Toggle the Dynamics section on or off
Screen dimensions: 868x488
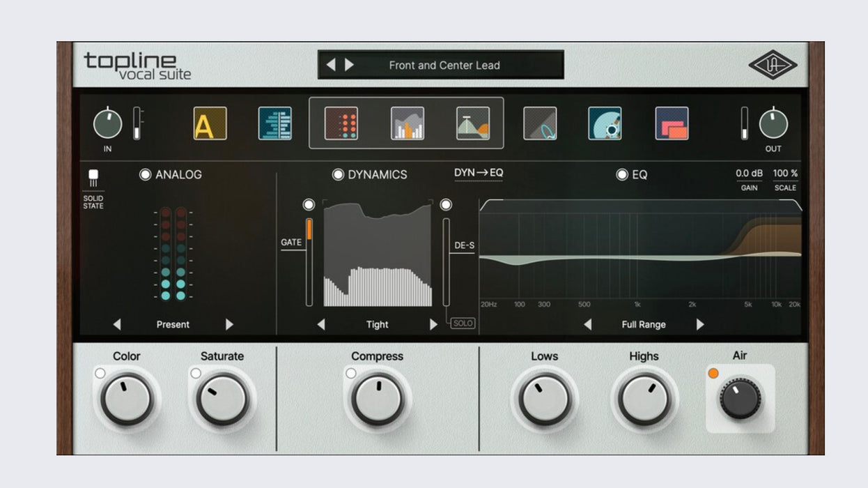(x=338, y=174)
